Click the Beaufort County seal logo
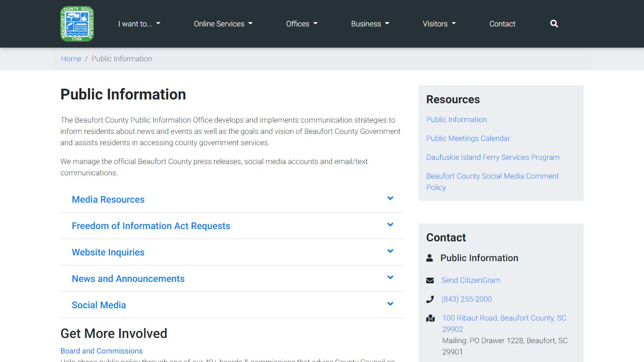Screen dimensions: 644x362 77,24
